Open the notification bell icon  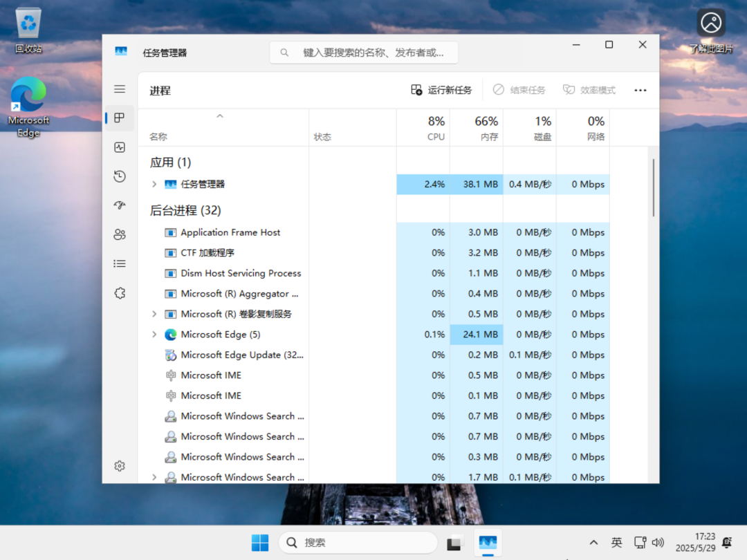point(727,543)
